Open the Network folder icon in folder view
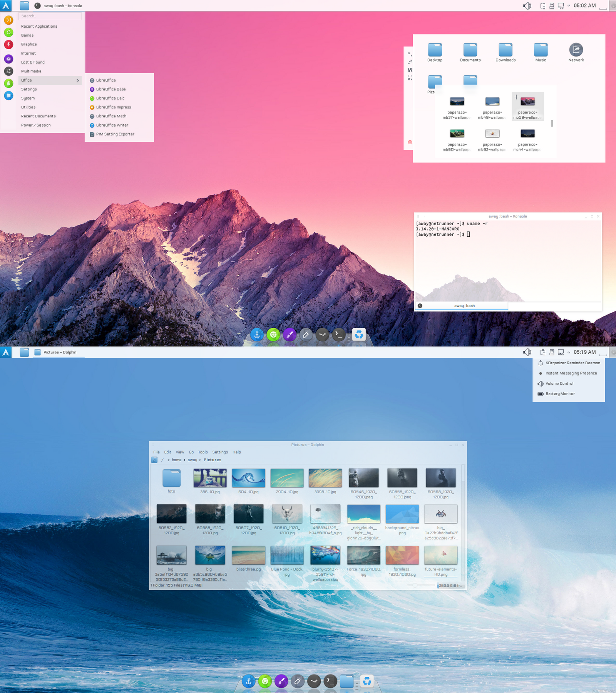 click(576, 50)
